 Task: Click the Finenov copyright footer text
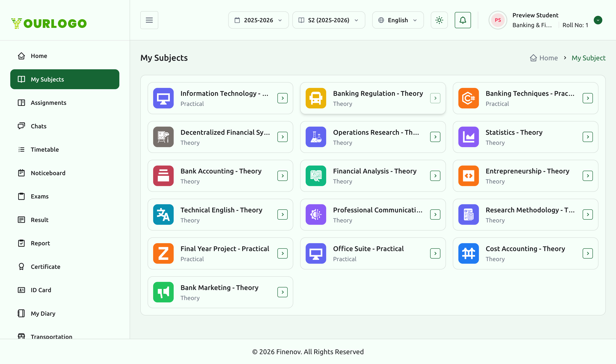308,352
